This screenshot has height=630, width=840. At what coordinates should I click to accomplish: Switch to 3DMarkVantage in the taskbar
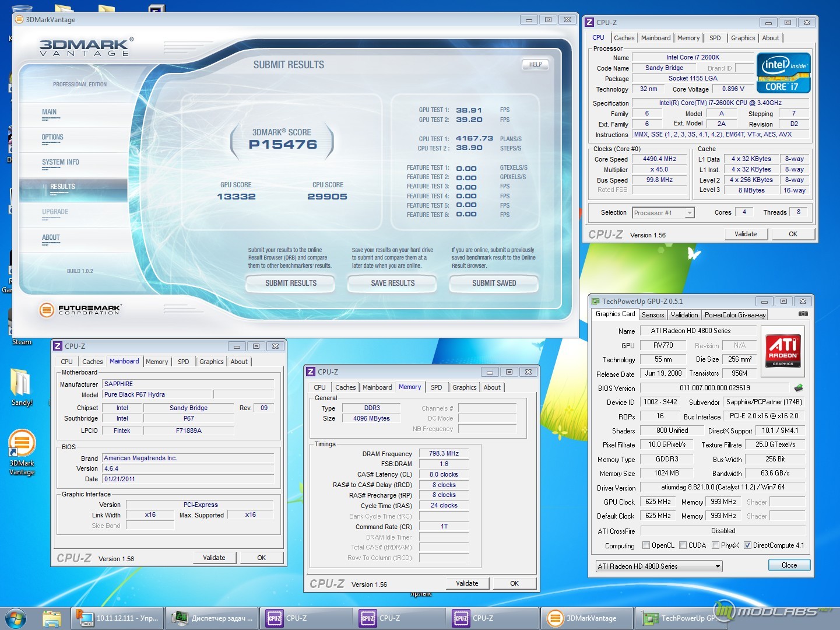(587, 618)
